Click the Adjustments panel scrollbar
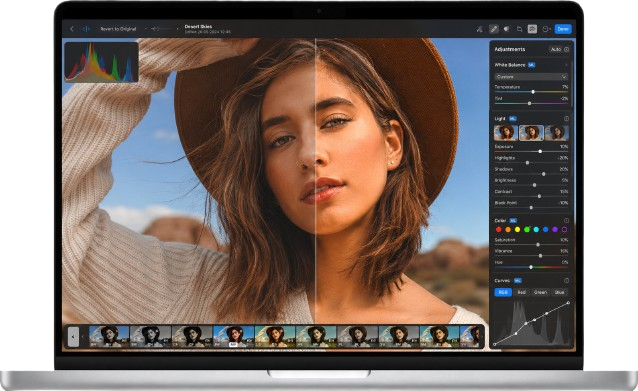638x391 pixels. pos(572,83)
